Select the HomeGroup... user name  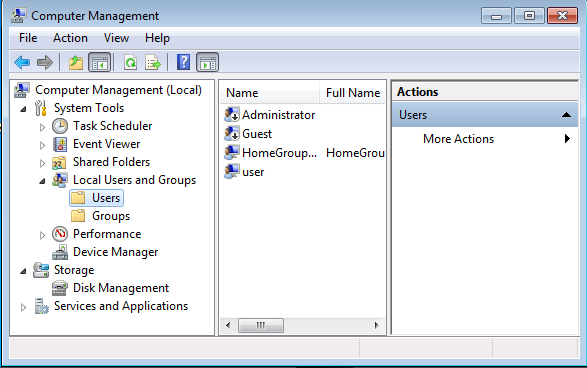point(279,153)
